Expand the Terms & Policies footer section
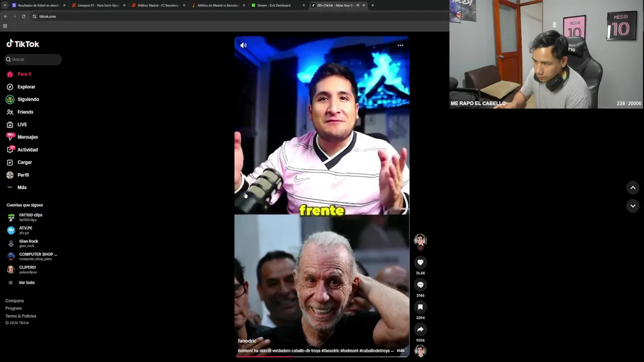 tap(21, 316)
